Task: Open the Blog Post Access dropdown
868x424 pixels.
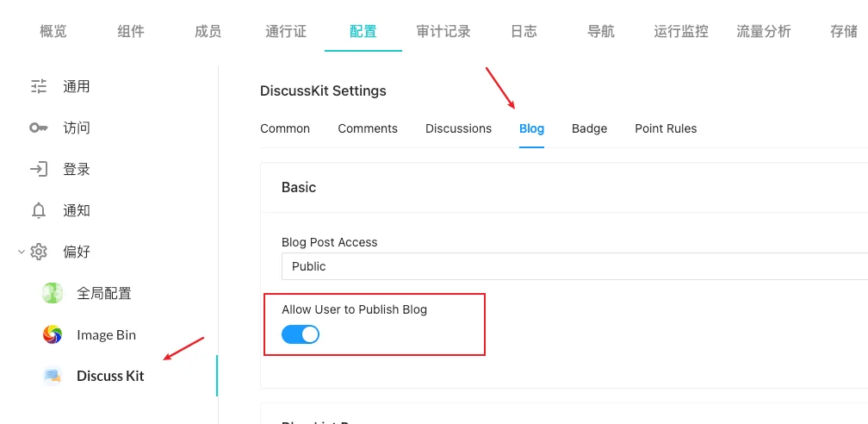Action: point(574,266)
